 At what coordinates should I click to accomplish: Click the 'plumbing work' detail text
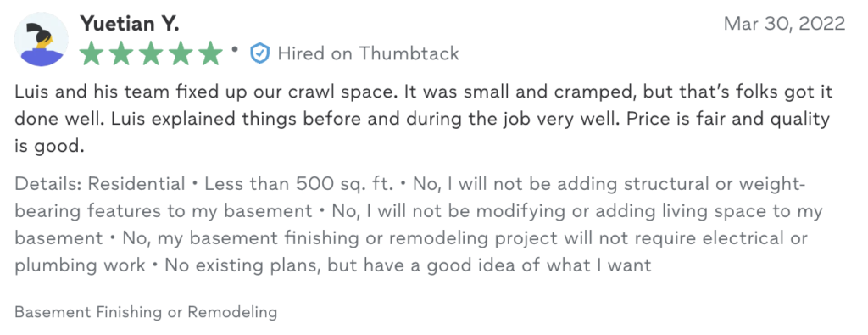pyautogui.click(x=80, y=265)
